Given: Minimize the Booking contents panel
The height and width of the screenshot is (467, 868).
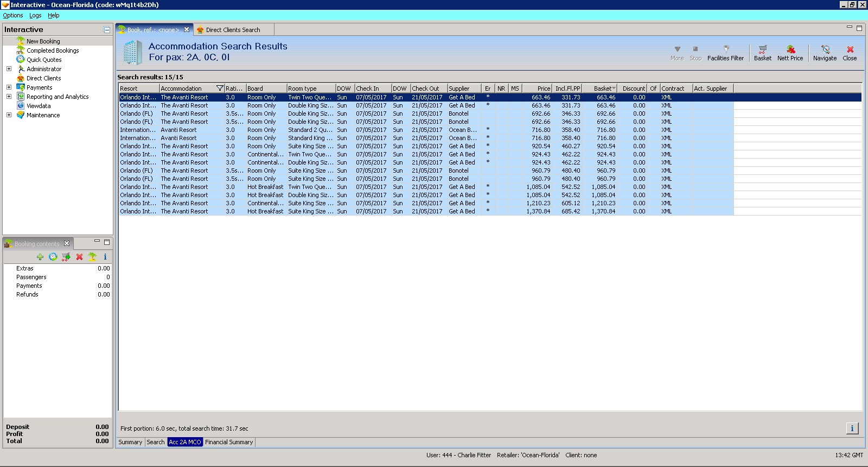Looking at the screenshot, I should (97, 241).
